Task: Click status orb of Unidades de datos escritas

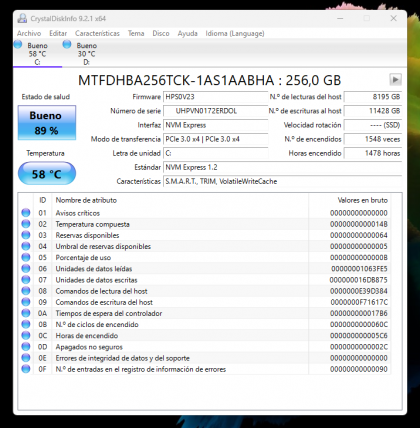Action: [26, 280]
